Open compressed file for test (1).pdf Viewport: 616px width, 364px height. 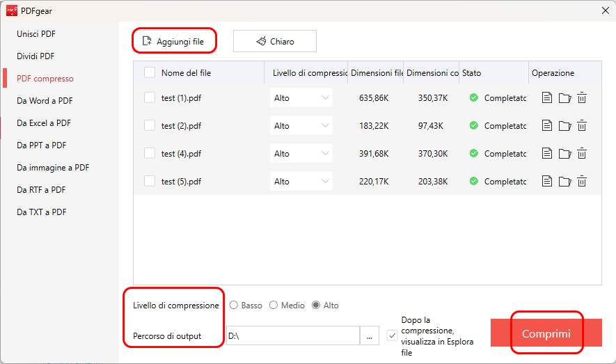[x=547, y=97]
